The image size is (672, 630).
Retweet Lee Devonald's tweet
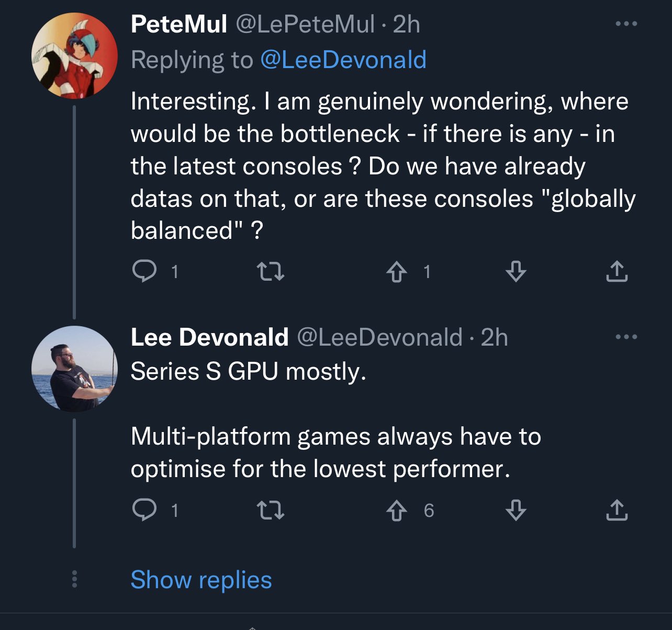point(271,510)
